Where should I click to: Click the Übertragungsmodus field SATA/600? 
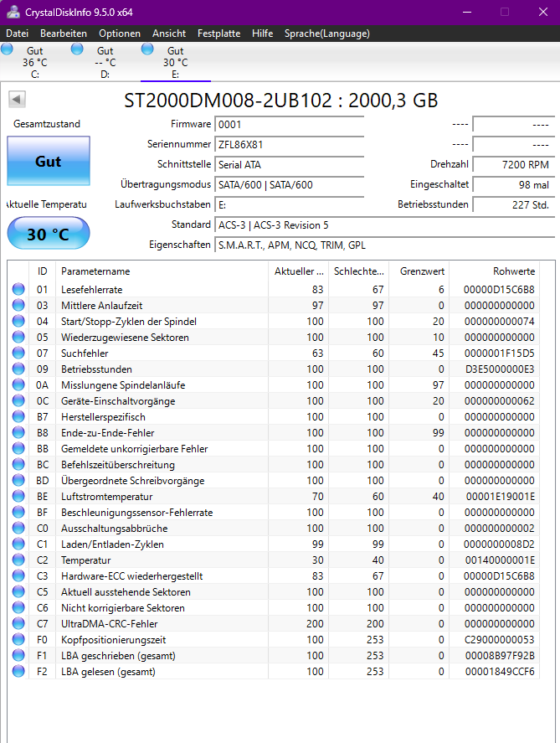pos(290,185)
